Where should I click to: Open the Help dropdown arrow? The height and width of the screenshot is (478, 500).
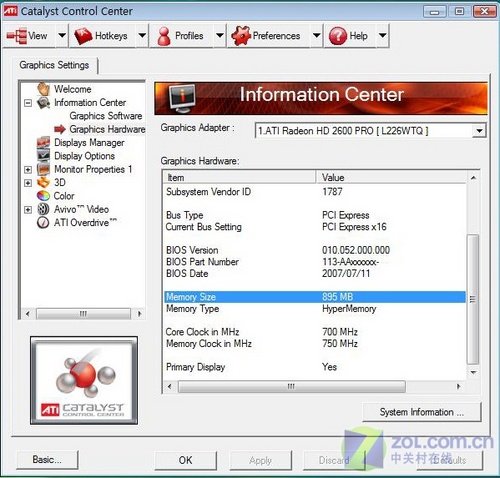(383, 35)
